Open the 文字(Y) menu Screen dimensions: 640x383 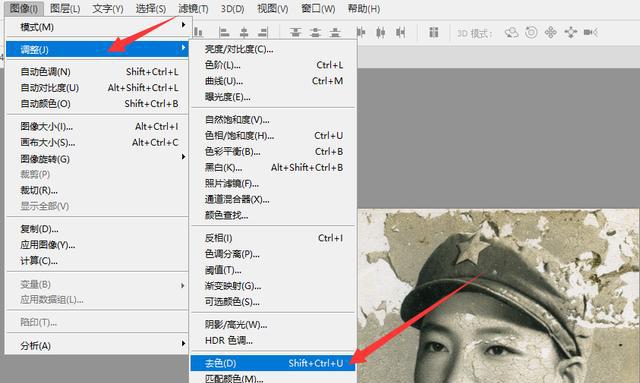[x=108, y=8]
